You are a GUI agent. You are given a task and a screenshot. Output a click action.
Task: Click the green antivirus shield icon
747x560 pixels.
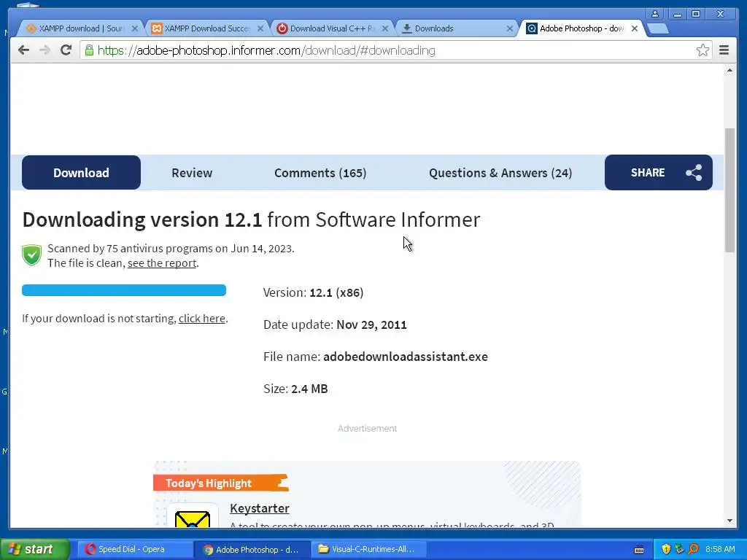coord(32,255)
